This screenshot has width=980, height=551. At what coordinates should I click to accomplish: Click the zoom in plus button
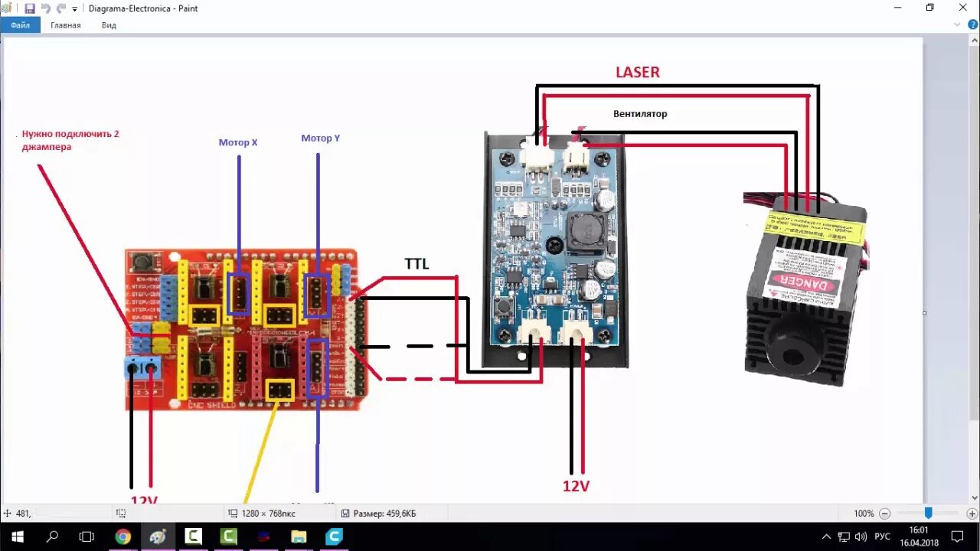pyautogui.click(x=972, y=514)
